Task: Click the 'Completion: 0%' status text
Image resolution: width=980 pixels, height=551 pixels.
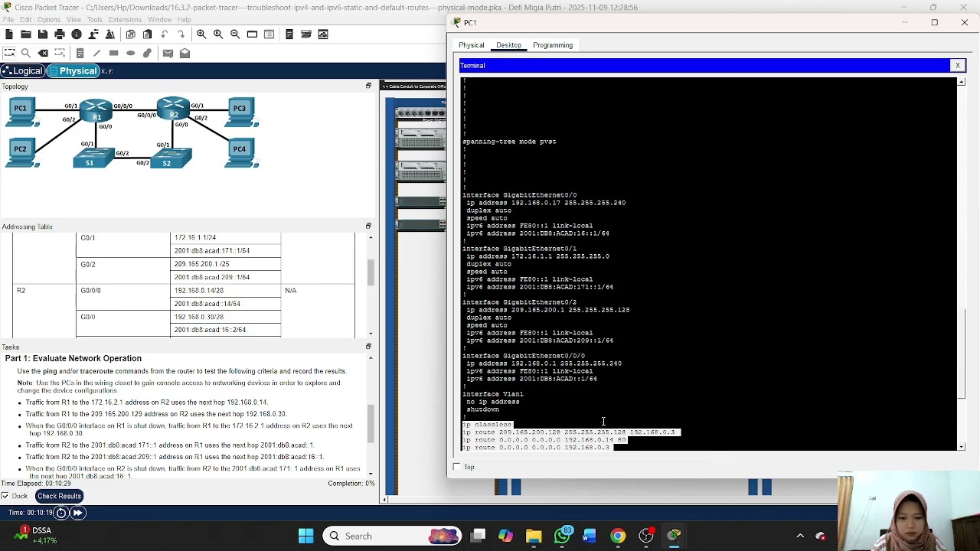Action: coord(351,484)
